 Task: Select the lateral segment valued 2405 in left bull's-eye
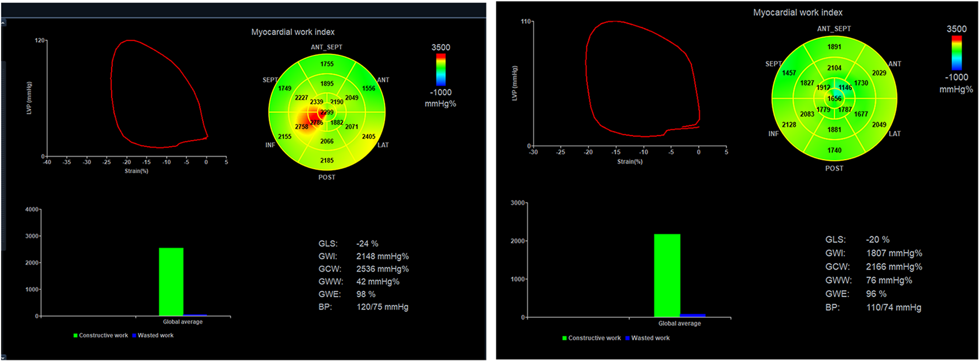(x=368, y=137)
